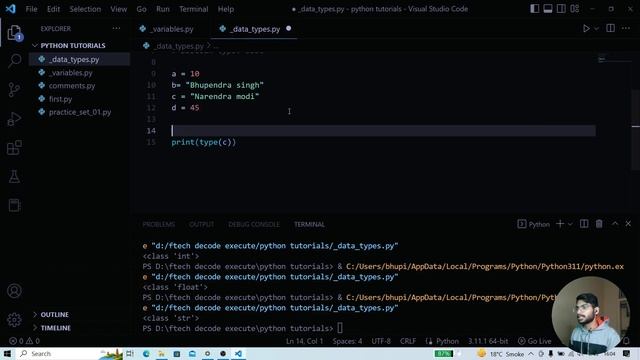This screenshot has height=360, width=640.
Task: Select the _data_types.py editor tab
Action: point(255,29)
